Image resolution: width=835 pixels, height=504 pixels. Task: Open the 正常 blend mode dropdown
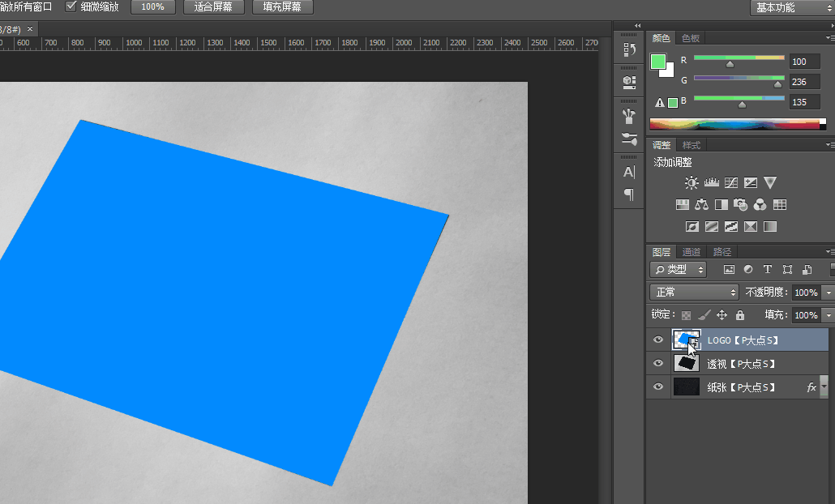click(695, 292)
